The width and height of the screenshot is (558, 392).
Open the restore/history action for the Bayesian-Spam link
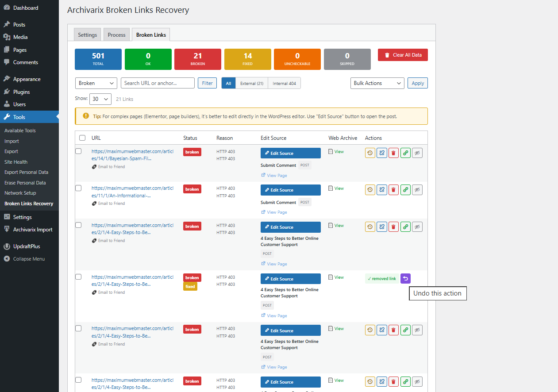point(370,153)
